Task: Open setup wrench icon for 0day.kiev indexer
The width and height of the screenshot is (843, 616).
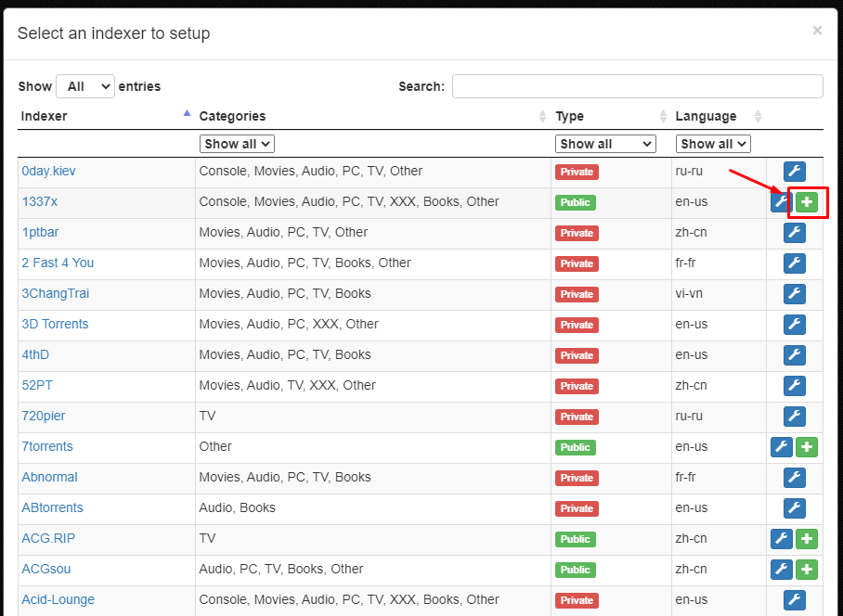Action: point(794,171)
